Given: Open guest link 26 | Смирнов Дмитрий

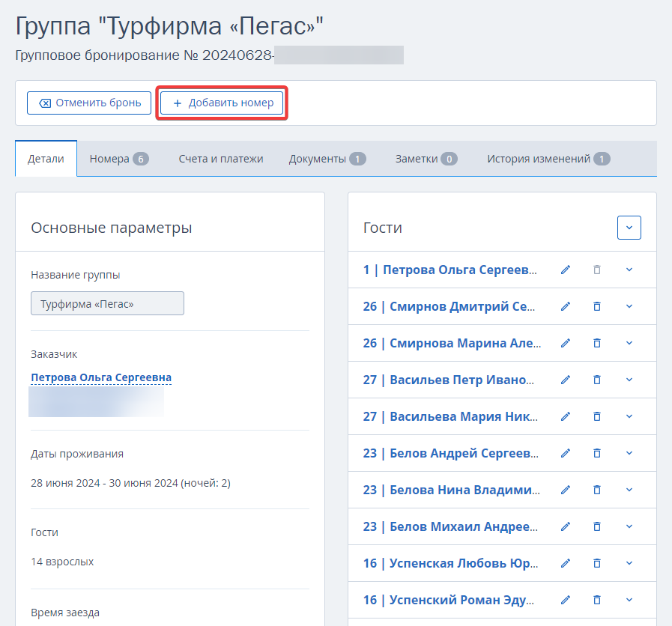Looking at the screenshot, I should (x=449, y=306).
